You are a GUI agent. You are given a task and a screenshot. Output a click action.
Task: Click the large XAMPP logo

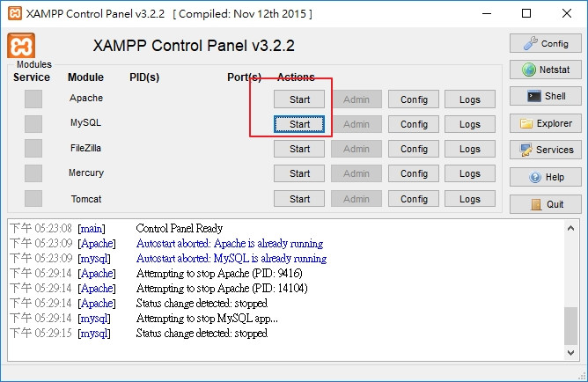tap(21, 46)
